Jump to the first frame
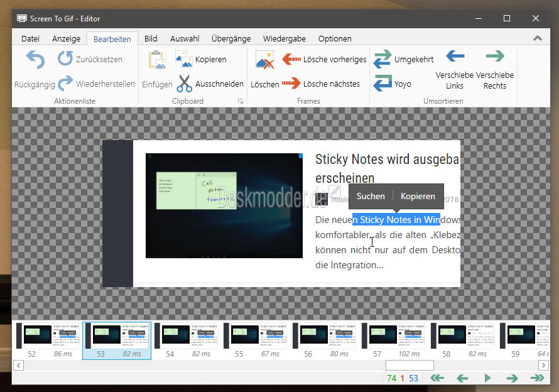 [x=437, y=378]
